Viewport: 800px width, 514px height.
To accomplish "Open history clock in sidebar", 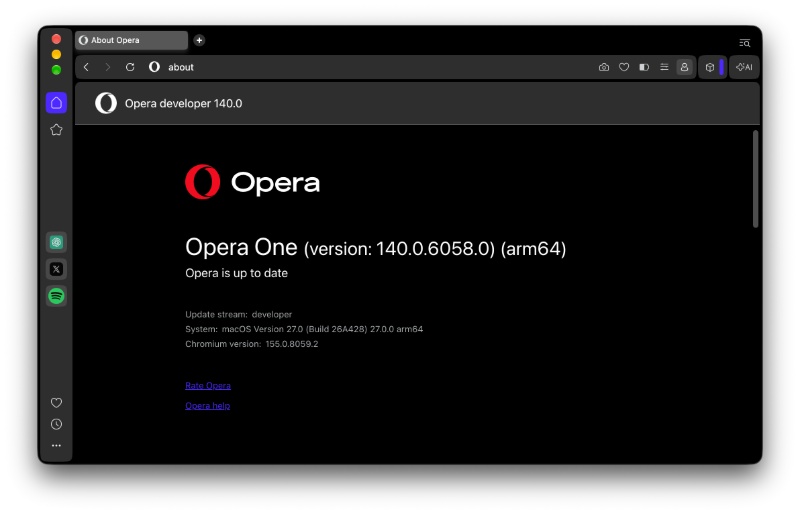I will (x=56, y=424).
